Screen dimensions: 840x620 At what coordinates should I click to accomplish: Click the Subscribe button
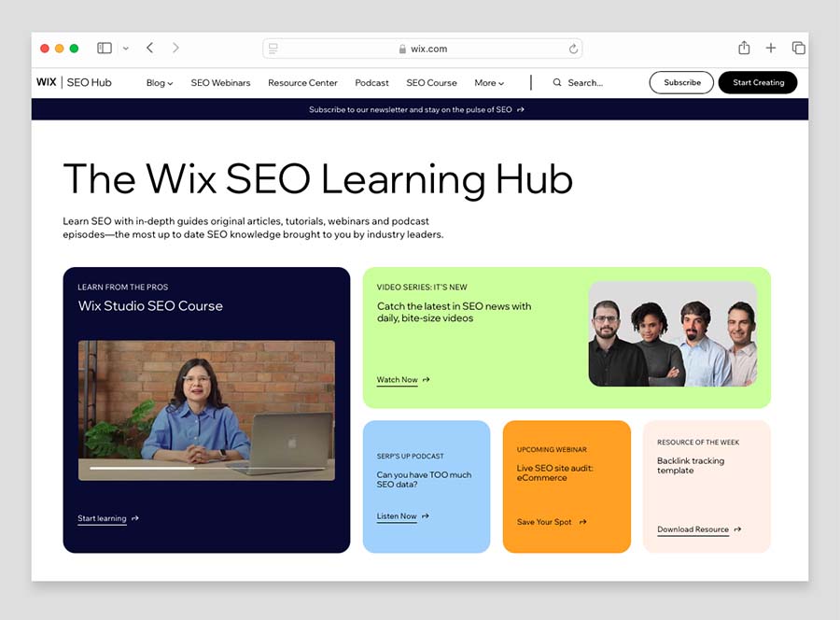coord(681,82)
